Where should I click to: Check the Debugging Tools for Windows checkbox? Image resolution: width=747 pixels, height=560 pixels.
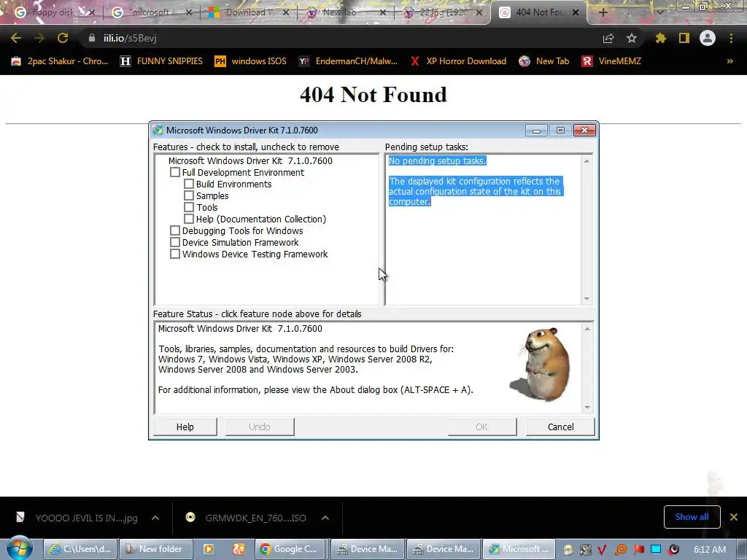[175, 230]
